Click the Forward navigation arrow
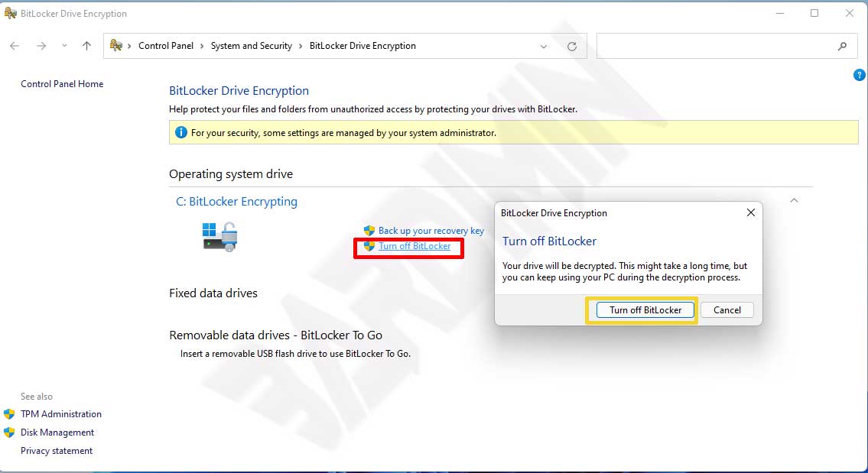Image resolution: width=868 pixels, height=473 pixels. (x=41, y=46)
